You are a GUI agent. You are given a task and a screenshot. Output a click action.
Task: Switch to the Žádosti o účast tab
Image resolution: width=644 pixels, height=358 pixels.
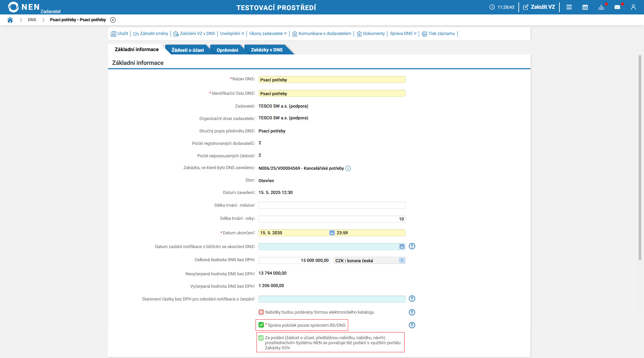point(188,50)
